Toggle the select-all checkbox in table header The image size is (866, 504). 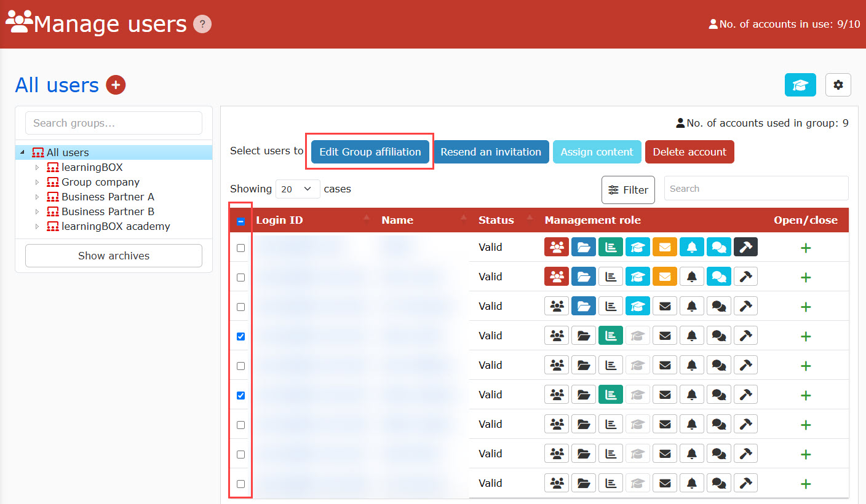[240, 221]
